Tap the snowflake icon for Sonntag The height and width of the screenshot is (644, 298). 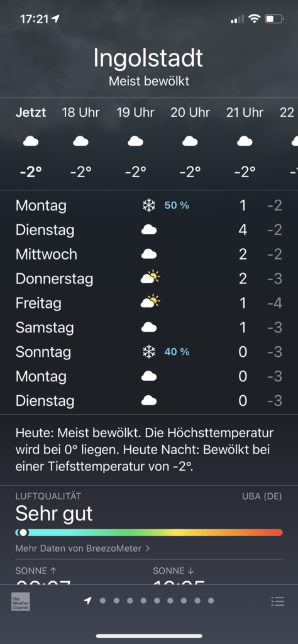tap(149, 352)
